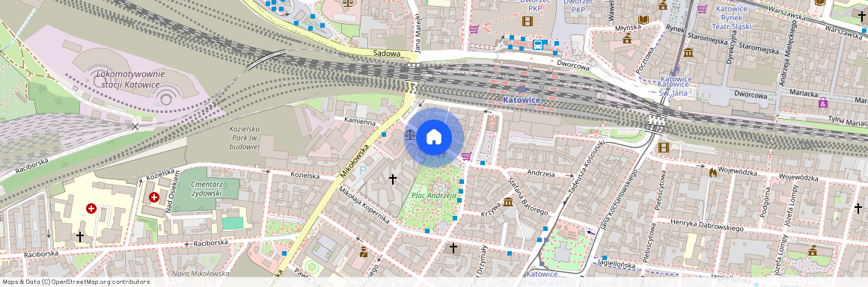Select the green "Plac Andrzeja" label
This screenshot has height=287, width=868.
pos(433,196)
